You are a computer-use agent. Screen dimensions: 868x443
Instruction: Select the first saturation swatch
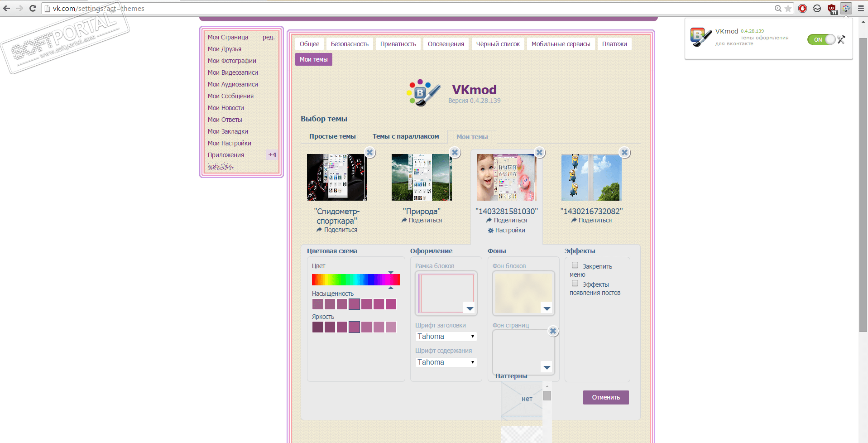click(318, 304)
